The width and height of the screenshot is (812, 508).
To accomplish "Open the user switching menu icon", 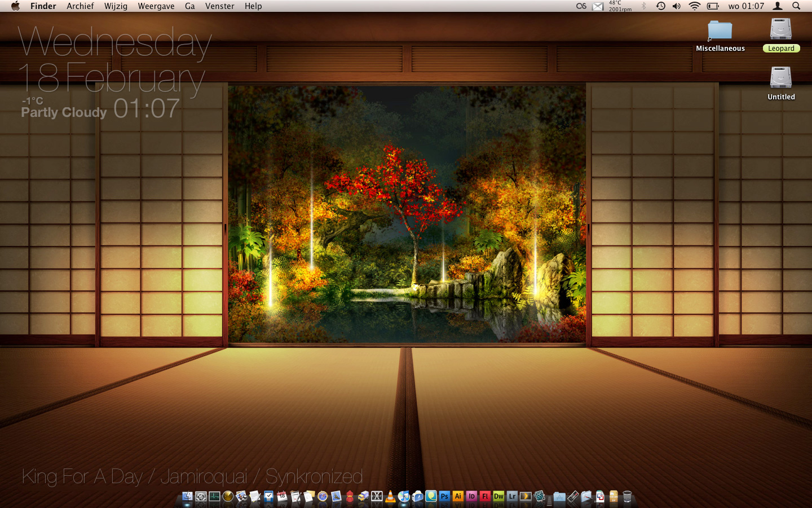I will point(778,6).
